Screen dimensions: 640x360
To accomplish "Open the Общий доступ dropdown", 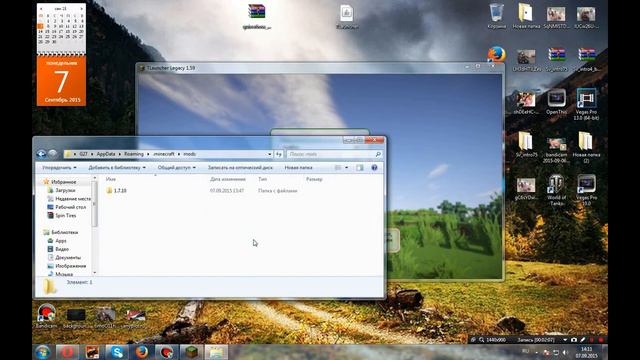I will tap(176, 168).
